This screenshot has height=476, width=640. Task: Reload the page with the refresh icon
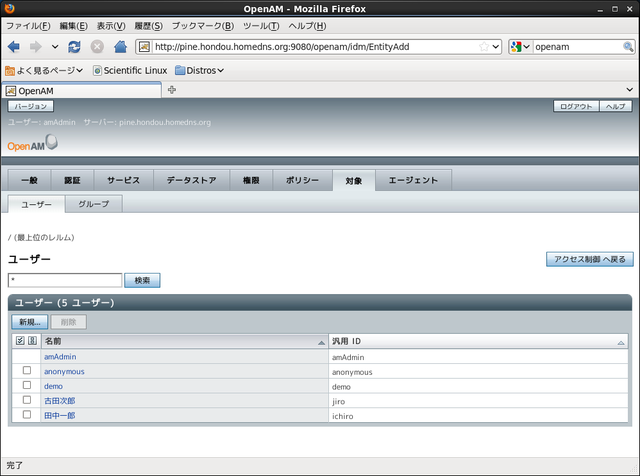(x=75, y=47)
